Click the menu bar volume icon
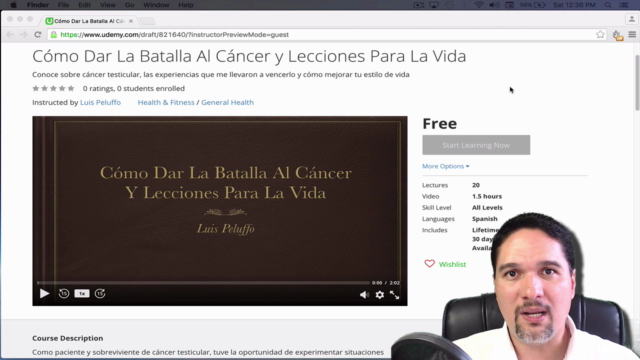Image resolution: width=640 pixels, height=360 pixels. pos(494,5)
